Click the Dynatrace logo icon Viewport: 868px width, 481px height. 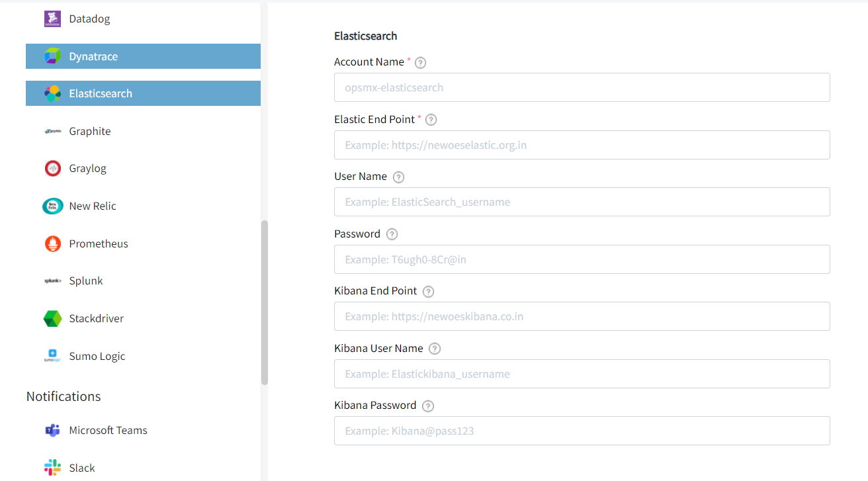tap(52, 56)
